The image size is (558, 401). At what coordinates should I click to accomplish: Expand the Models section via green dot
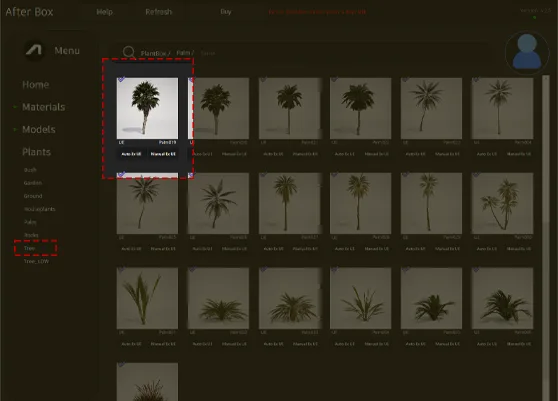(15, 129)
